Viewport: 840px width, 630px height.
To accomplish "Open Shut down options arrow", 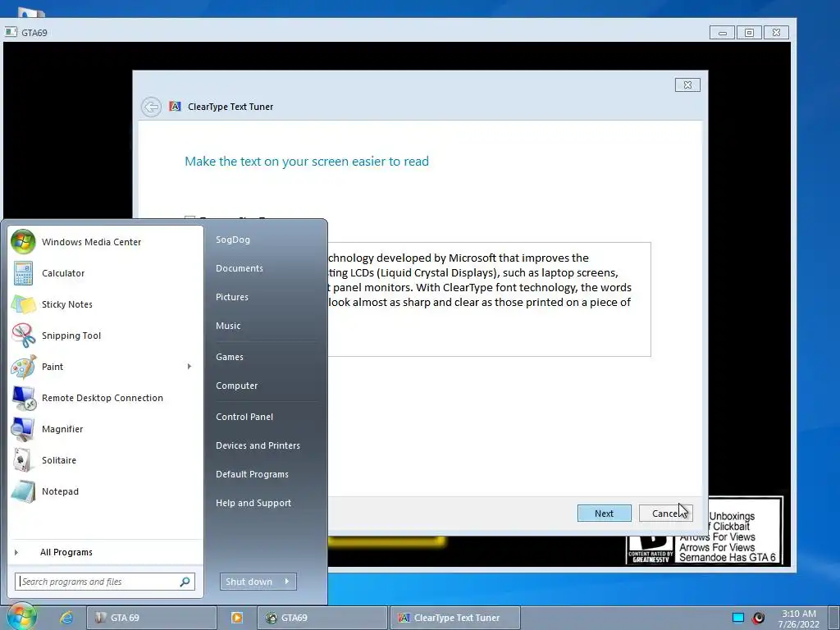I will (x=287, y=582).
